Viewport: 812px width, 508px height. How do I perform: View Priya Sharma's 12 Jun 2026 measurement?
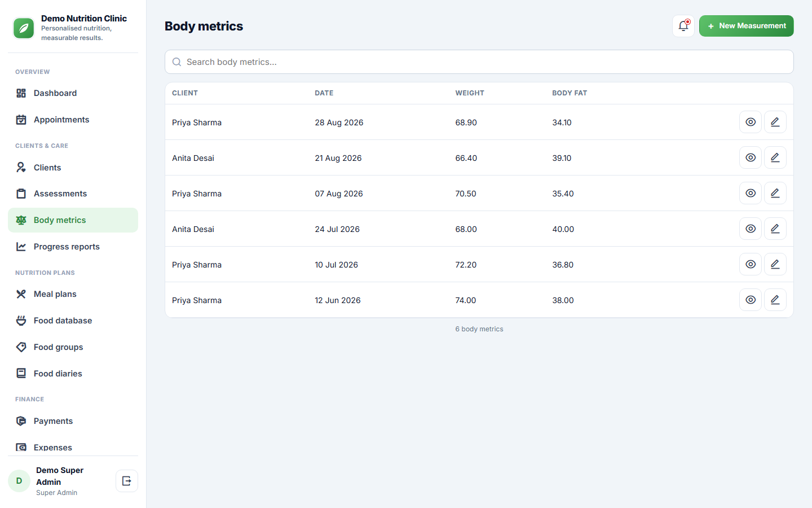pos(751,300)
